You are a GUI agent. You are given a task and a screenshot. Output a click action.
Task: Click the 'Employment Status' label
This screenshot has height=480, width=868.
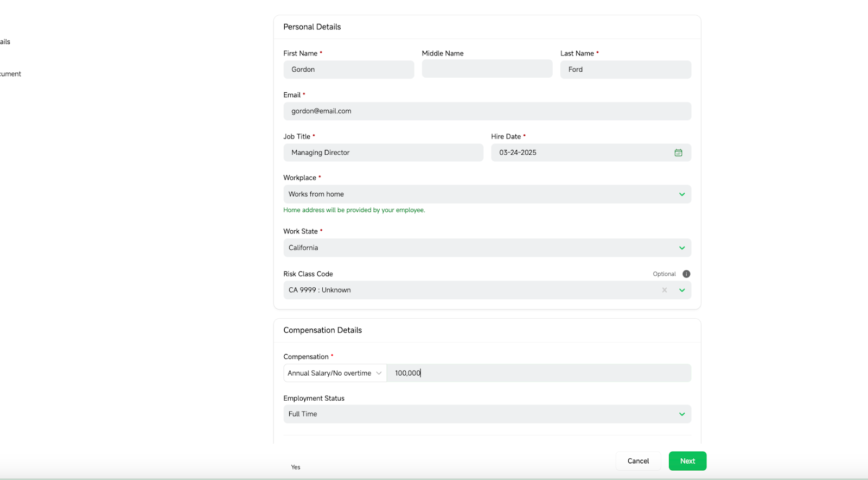tap(314, 399)
